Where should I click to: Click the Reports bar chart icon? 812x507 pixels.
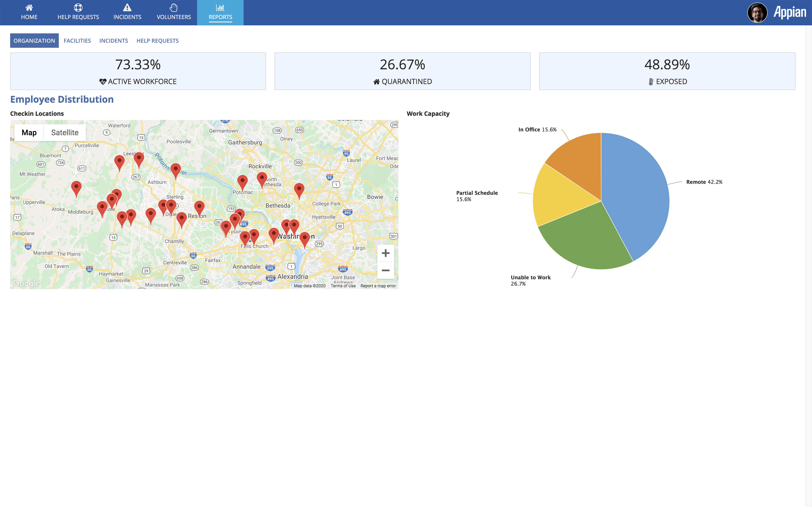click(220, 7)
